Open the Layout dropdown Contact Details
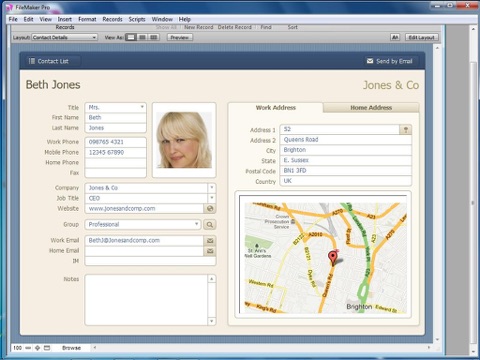Screen dimensions: 480x360 coord(65,37)
